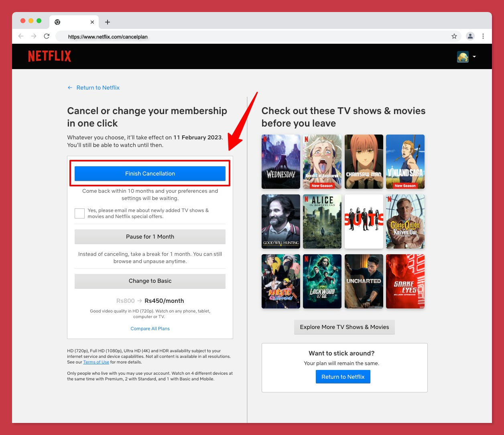Click the address bar URL
Screen dimensions: 504x435
coord(108,37)
